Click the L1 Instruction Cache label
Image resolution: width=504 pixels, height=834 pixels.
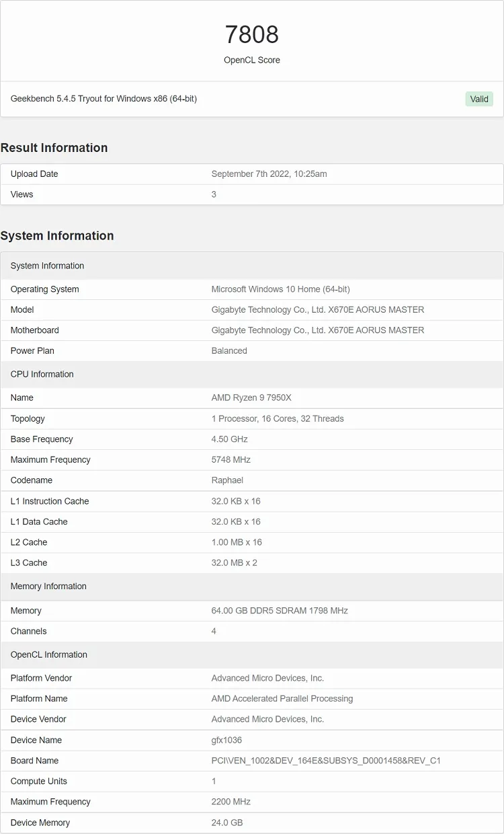point(50,501)
